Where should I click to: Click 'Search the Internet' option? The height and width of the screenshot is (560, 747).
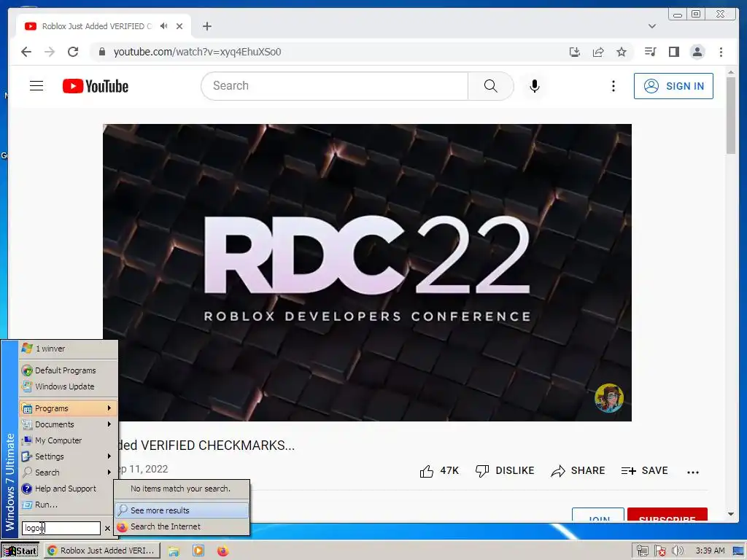click(x=181, y=526)
